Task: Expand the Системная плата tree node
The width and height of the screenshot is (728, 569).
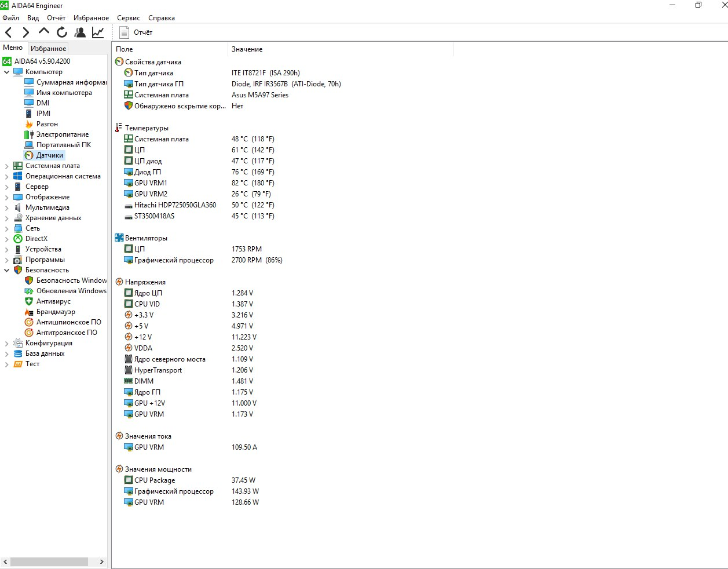Action: [x=6, y=166]
